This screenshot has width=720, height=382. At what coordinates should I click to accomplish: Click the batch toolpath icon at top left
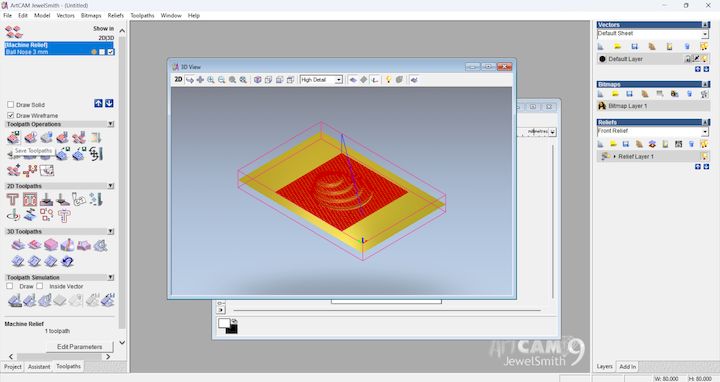(13, 32)
